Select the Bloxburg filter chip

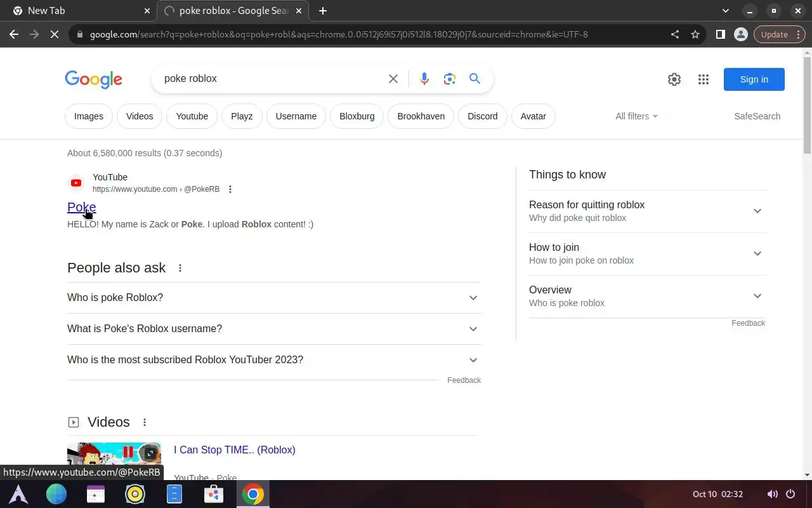point(357,116)
